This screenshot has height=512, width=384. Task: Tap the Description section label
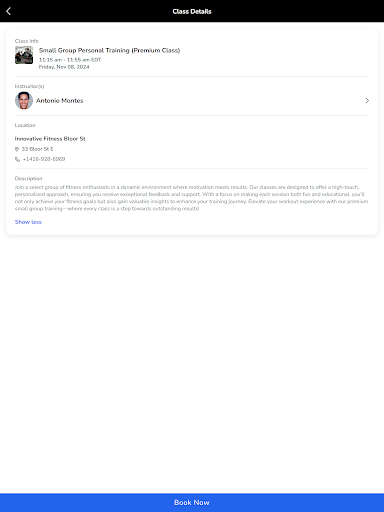(x=28, y=178)
